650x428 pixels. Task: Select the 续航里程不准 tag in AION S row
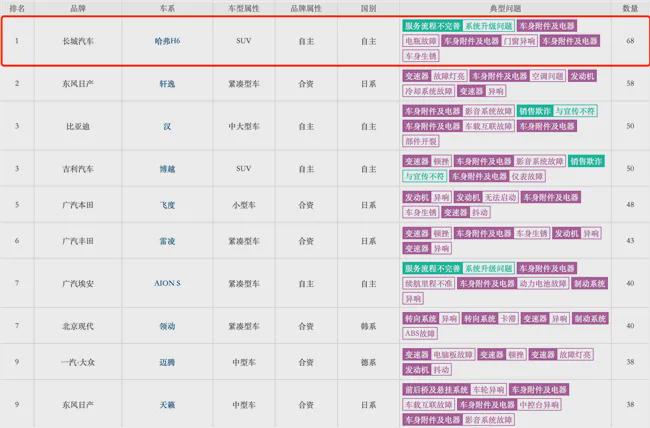[429, 283]
